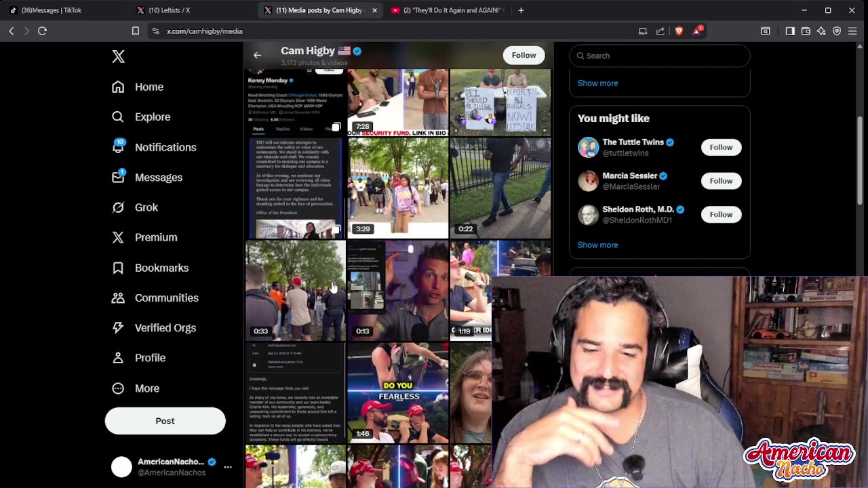Open the Leo AI sparkle icon

click(821, 31)
